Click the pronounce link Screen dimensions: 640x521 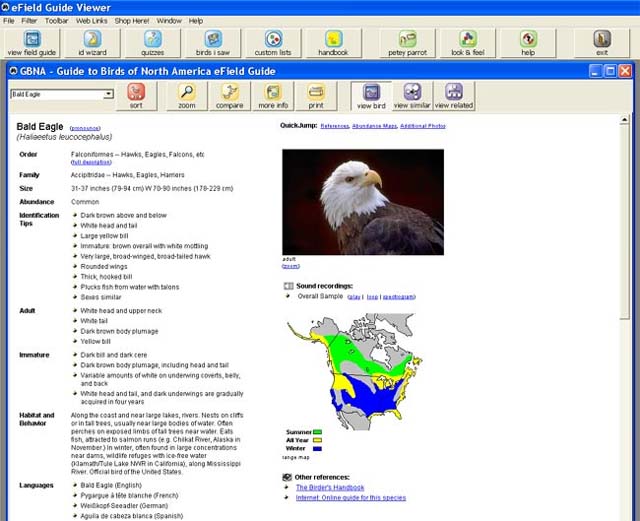pos(85,128)
